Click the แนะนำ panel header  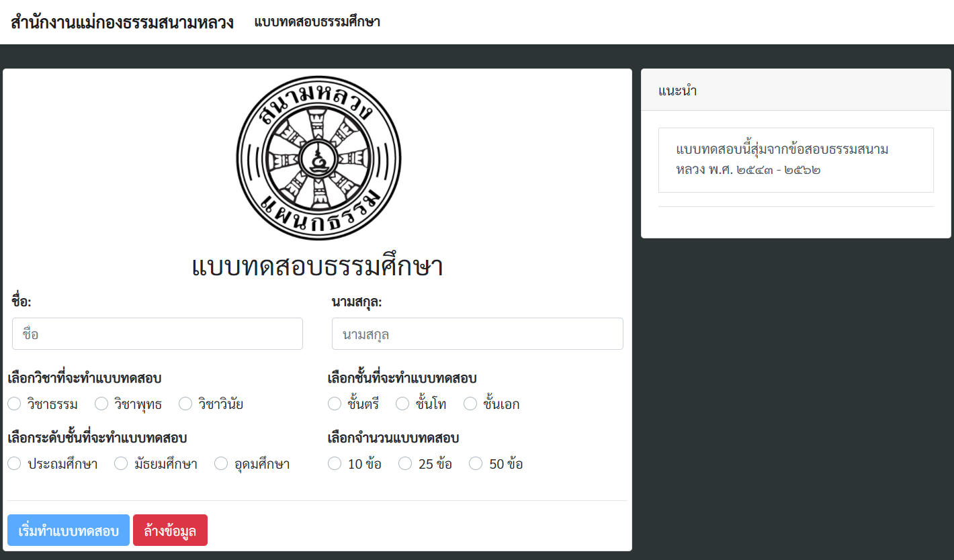(796, 90)
